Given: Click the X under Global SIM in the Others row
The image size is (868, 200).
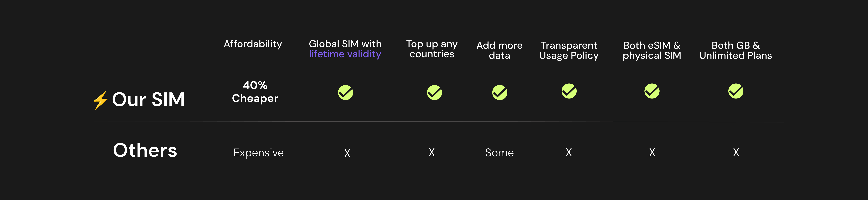Looking at the screenshot, I should click(347, 153).
